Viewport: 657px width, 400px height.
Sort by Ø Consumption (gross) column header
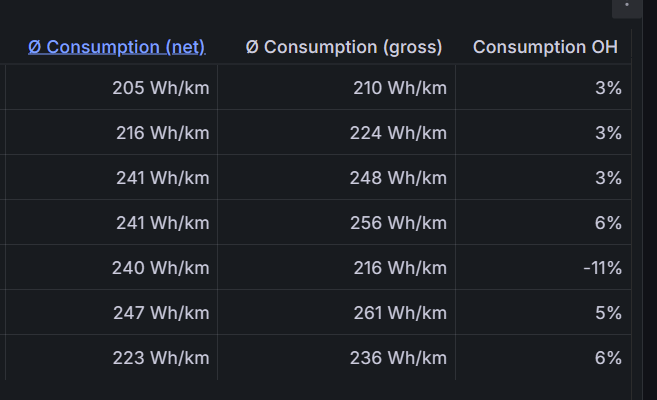[344, 47]
